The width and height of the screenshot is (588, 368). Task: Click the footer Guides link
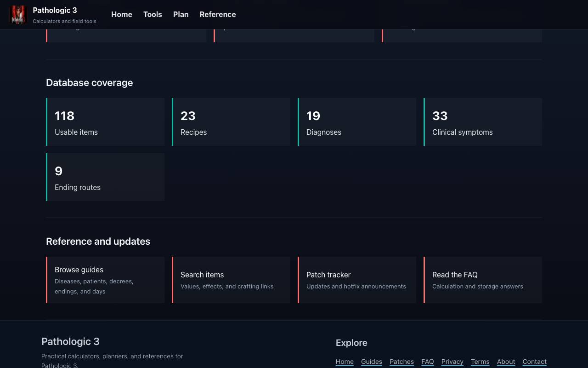pos(372,362)
